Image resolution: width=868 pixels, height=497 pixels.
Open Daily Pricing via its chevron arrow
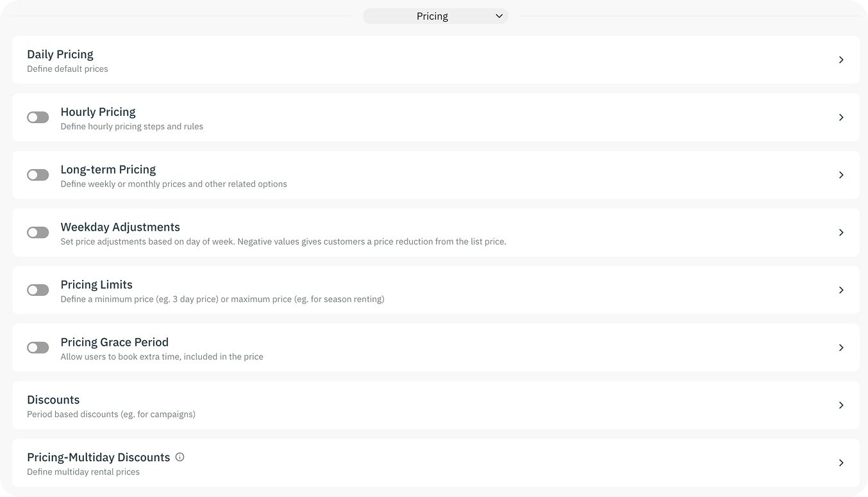coord(841,60)
